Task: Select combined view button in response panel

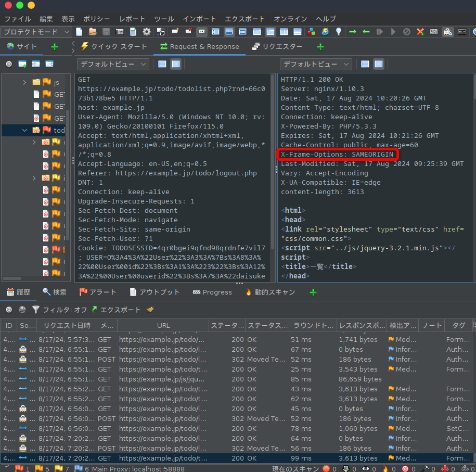Action: click(379, 64)
